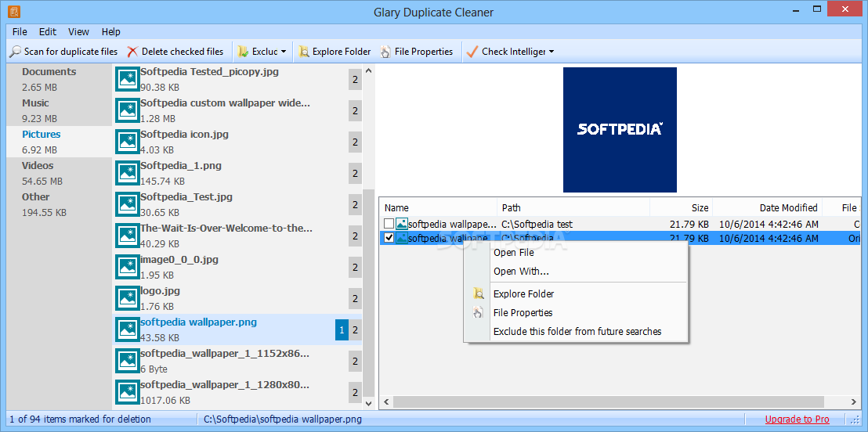Viewport: 868px width, 432px height.
Task: Sort by the Date Modified column header
Action: [768, 208]
